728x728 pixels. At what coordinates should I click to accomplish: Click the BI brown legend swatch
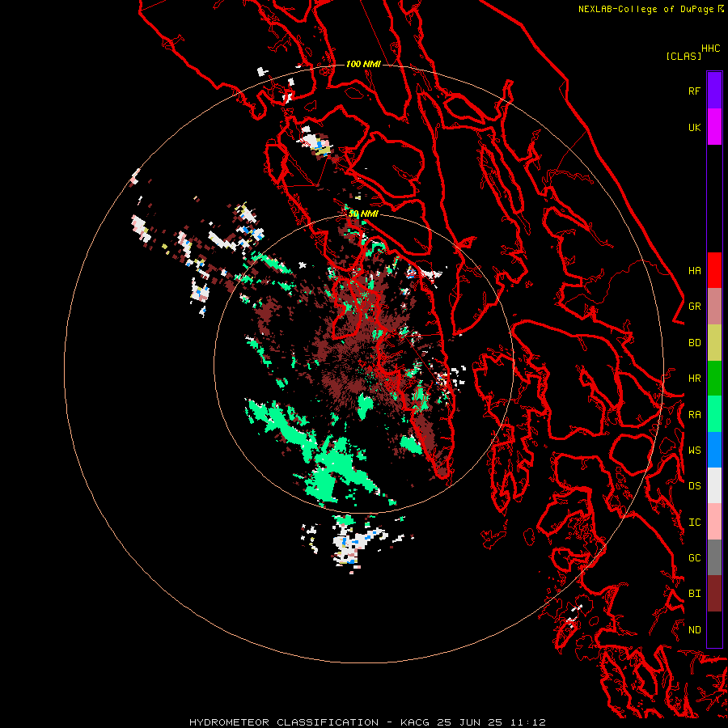(x=714, y=594)
